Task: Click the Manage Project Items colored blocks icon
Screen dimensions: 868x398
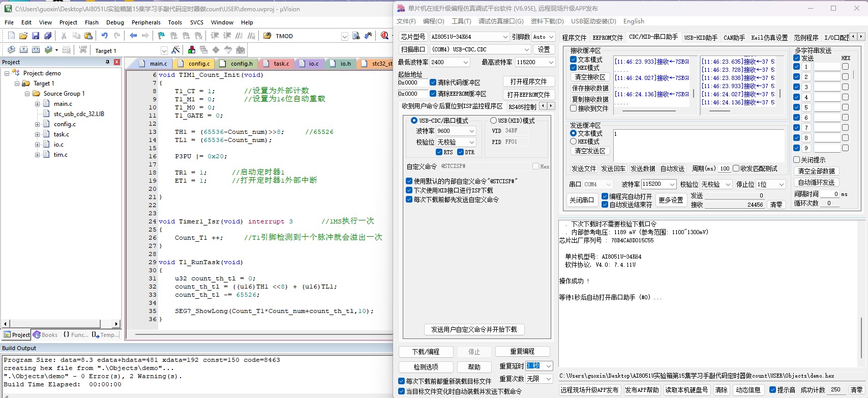Action: [x=192, y=50]
